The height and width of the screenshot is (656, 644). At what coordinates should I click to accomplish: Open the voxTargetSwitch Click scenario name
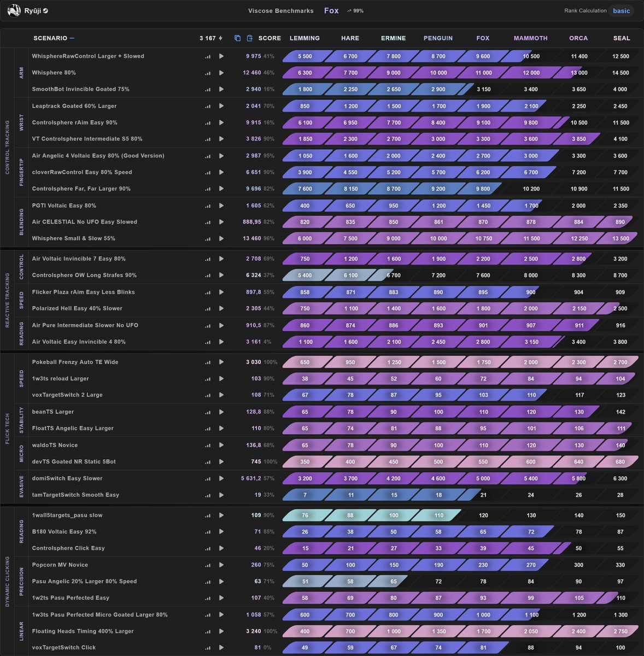click(x=64, y=647)
